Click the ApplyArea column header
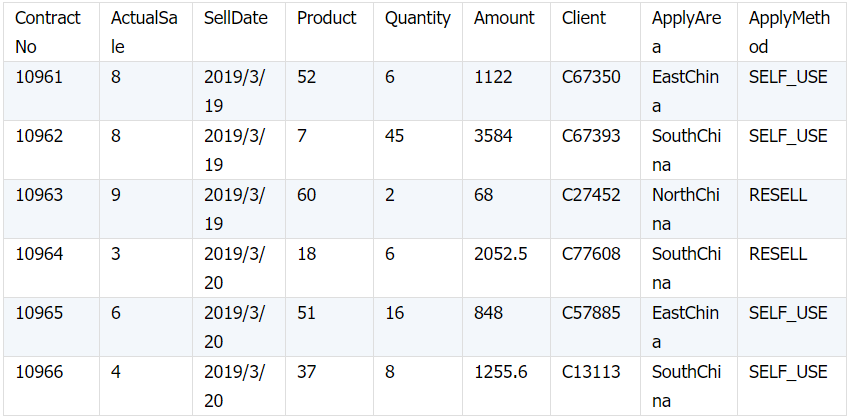The height and width of the screenshot is (419, 849). [685, 32]
